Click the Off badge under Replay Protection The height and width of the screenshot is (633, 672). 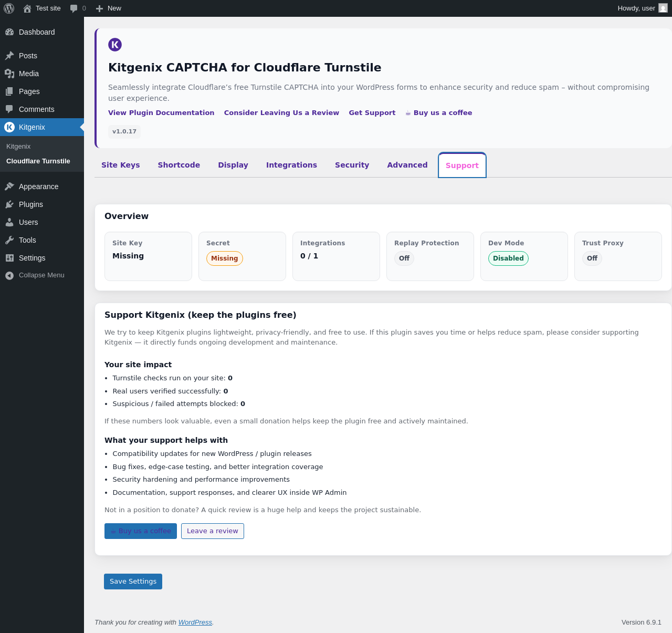click(x=404, y=258)
